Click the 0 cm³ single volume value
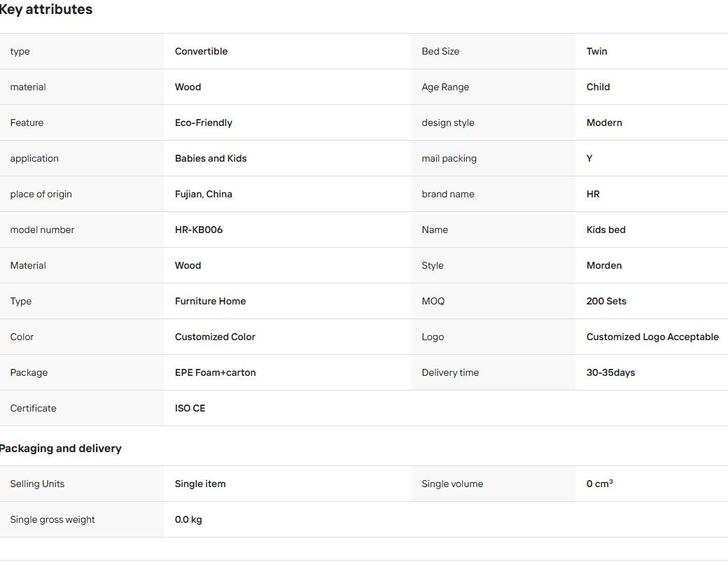Viewport: 728px width, 562px height. (599, 484)
